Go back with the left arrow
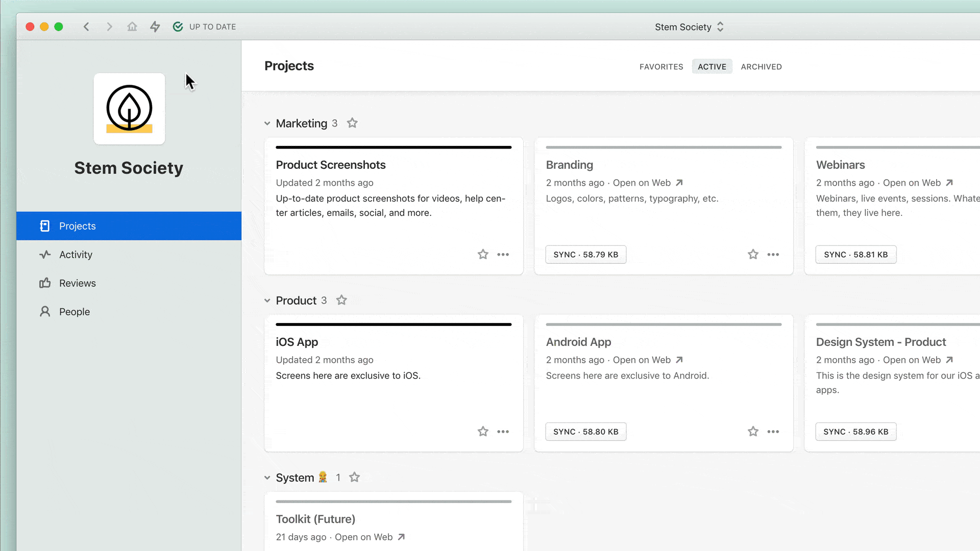This screenshot has width=980, height=551. pos(86,27)
